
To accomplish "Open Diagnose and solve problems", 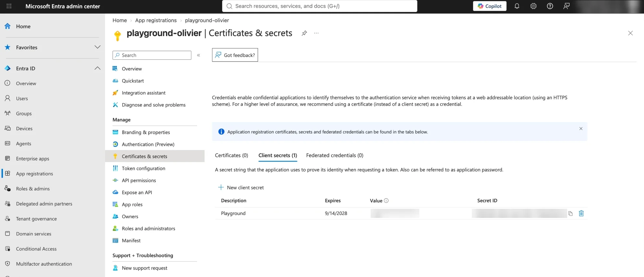I will tap(153, 105).
